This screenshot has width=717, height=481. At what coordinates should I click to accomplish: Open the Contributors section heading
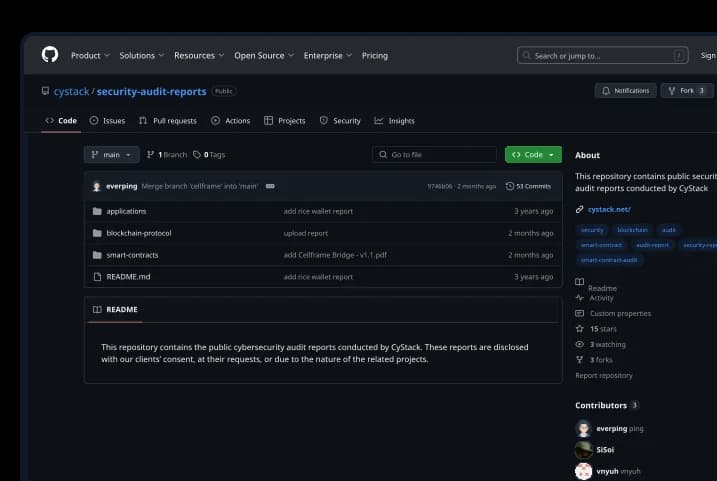coord(607,405)
